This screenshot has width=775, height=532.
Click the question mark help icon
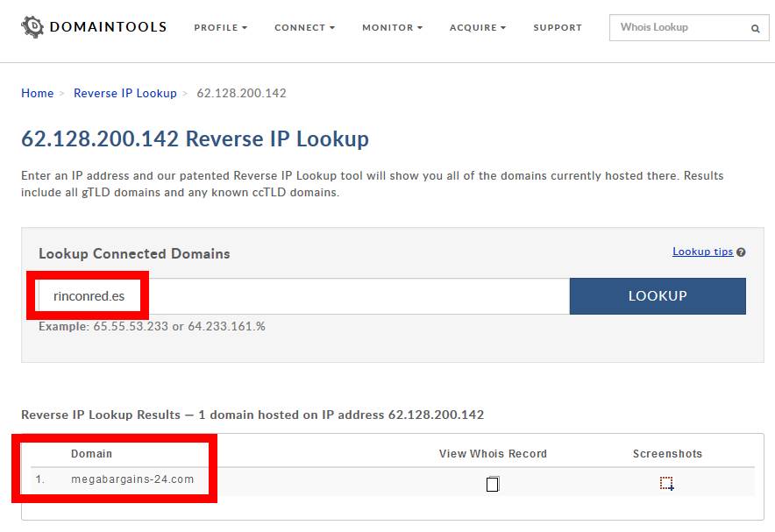click(741, 252)
